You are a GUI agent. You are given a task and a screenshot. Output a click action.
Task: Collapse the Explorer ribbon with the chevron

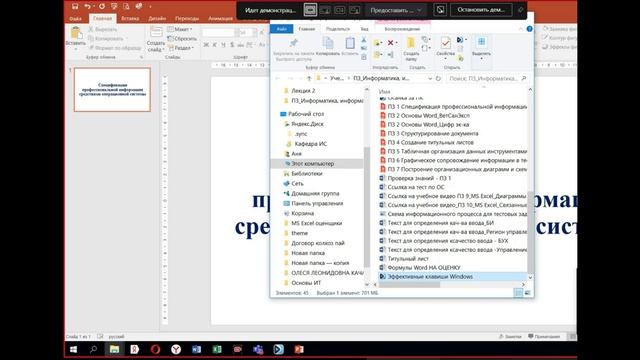(520, 29)
